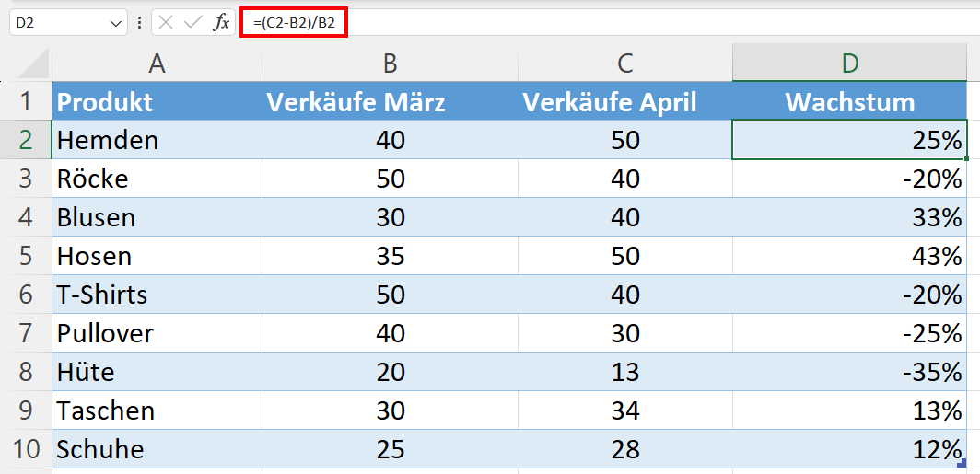This screenshot has height=474, width=980.
Task: Click the name box options dots
Action: tap(139, 22)
